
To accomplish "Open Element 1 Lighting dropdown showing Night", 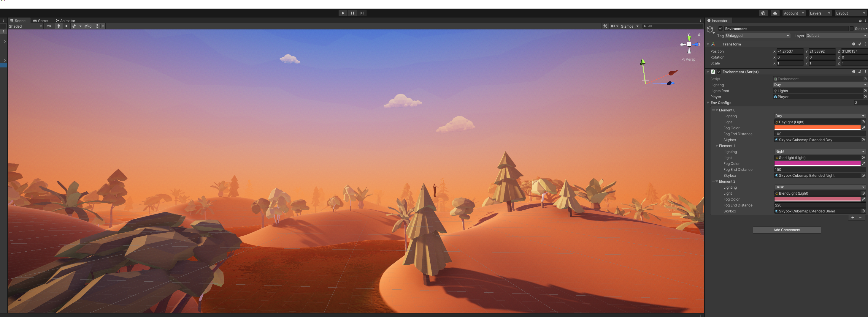I will [x=820, y=152].
